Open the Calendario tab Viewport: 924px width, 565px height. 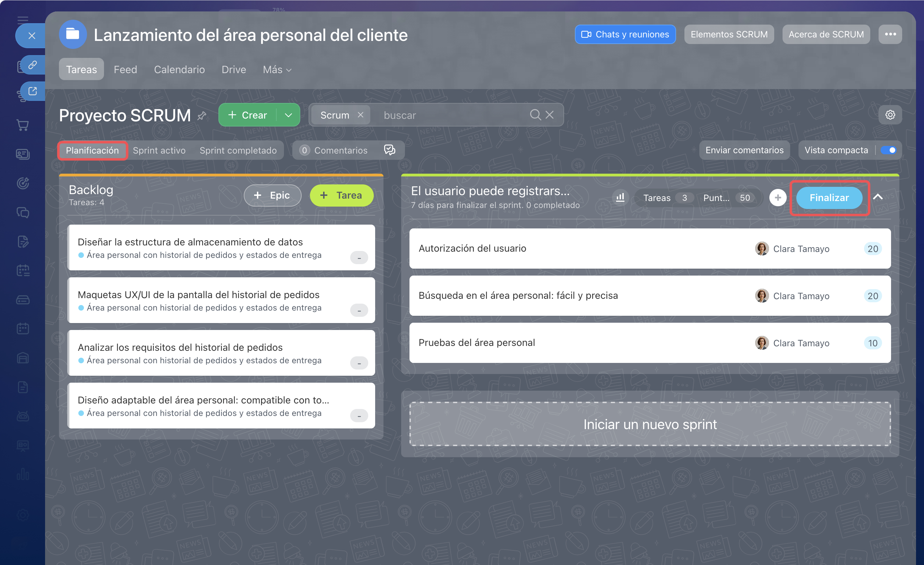tap(179, 69)
